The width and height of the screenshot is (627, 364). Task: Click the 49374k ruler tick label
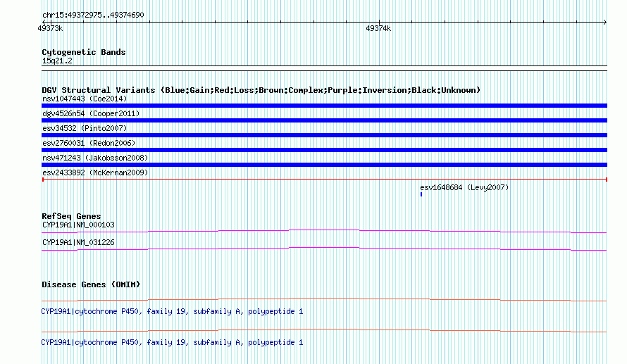[x=378, y=28]
